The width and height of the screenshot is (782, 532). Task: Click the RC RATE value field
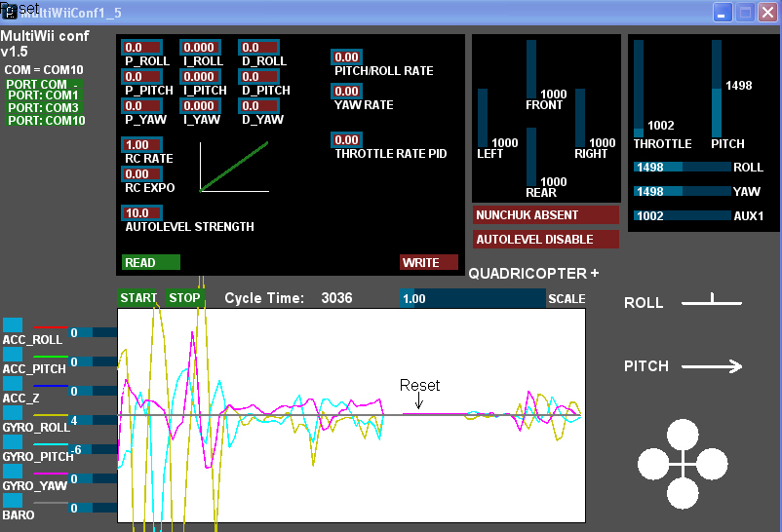tap(141, 144)
